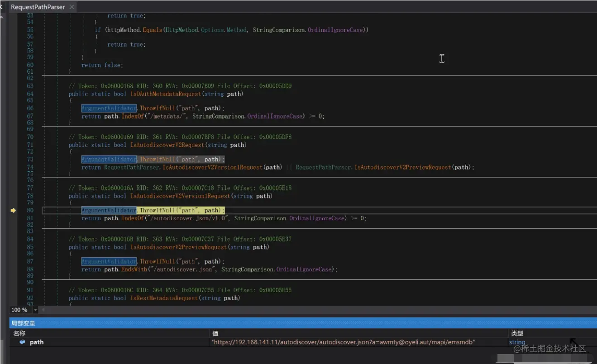This screenshot has height=364, width=597.
Task: Select the path variable name in locals
Action: (37, 342)
